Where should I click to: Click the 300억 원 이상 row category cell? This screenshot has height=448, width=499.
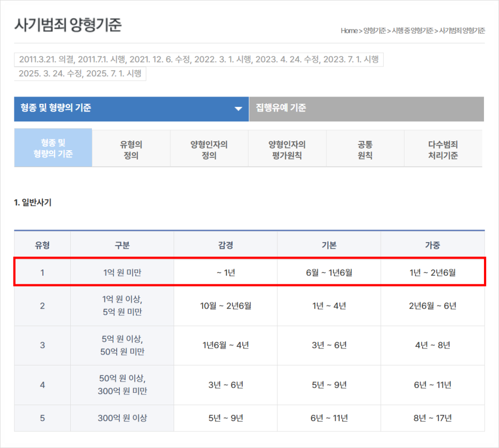click(122, 418)
